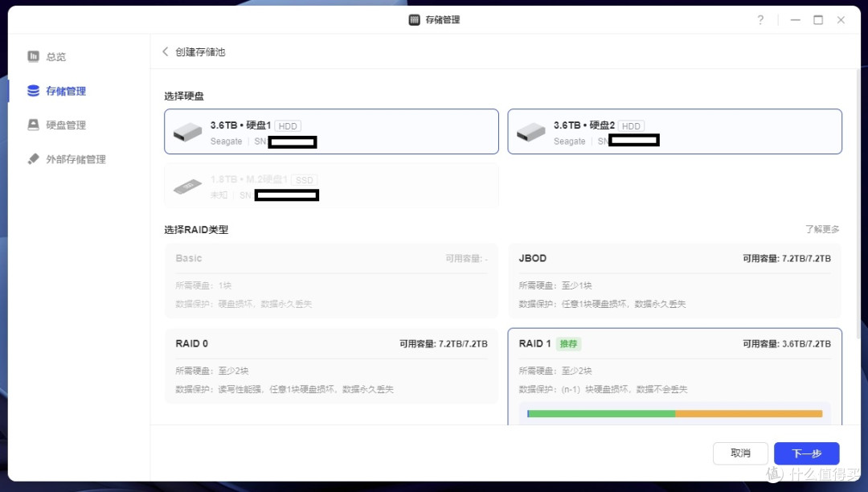The height and width of the screenshot is (492, 868).
Task: Click RAID 0 可用容量: 7.2TB/7.2TB text
Action: [444, 344]
